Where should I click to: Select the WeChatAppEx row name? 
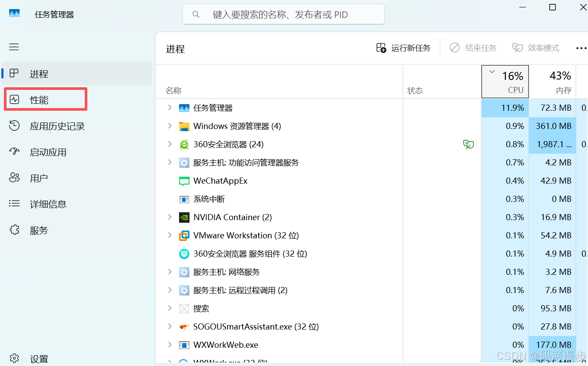[220, 181]
